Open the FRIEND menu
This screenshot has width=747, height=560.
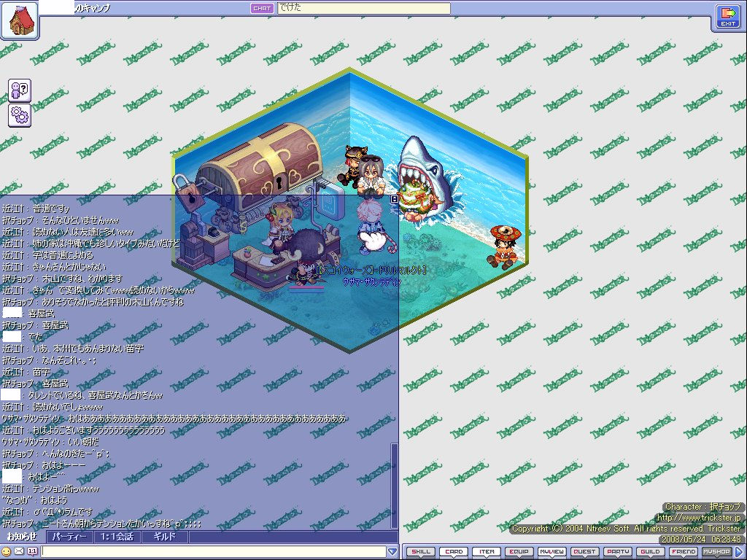click(684, 552)
